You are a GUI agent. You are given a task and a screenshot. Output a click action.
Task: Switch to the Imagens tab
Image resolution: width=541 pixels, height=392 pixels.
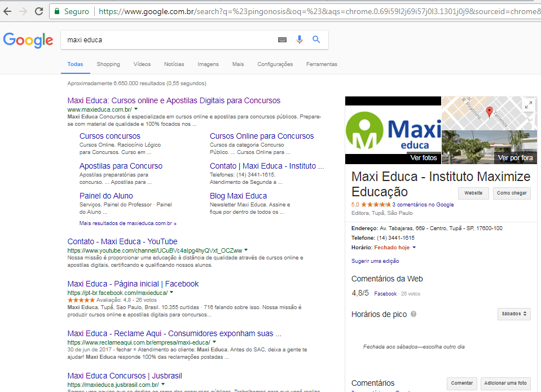(208, 64)
